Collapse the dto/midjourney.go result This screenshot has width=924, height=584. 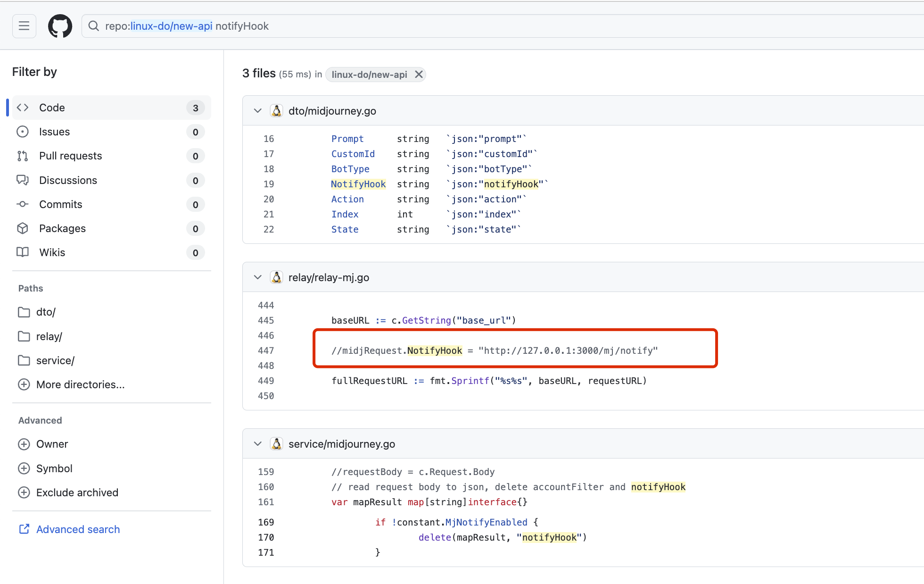[x=257, y=111]
